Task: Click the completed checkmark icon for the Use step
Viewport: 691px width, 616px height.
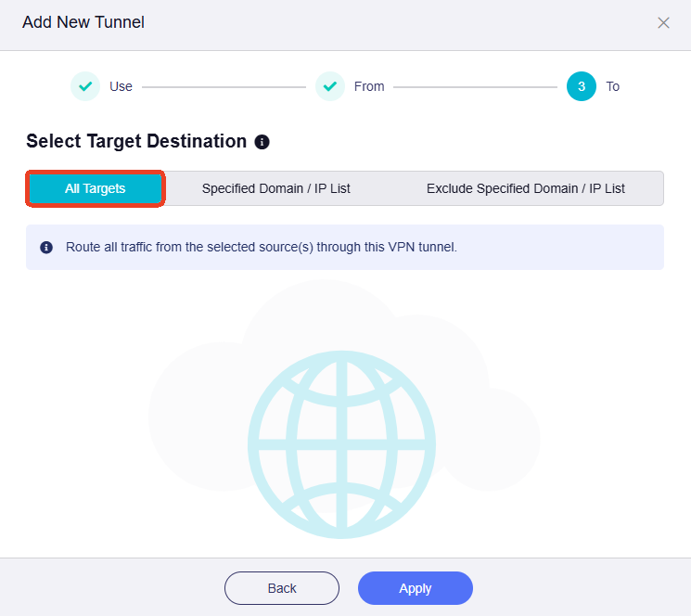Action: click(85, 86)
